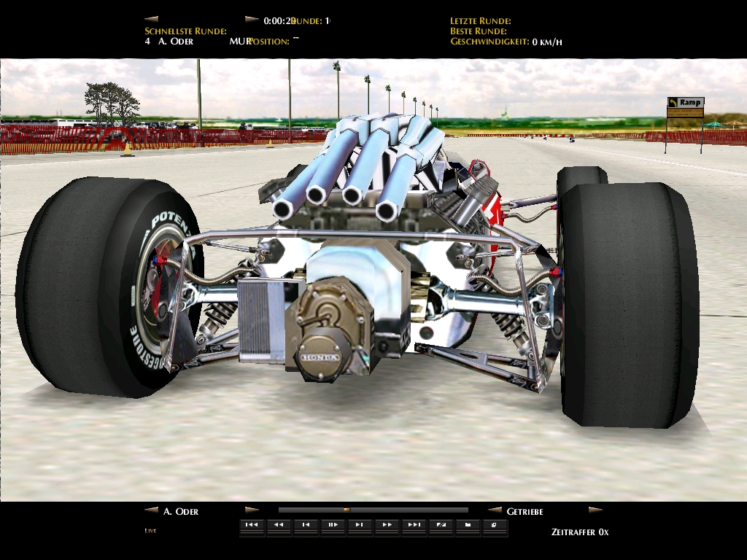Click the orange replay position marker
747x560 pixels.
pyautogui.click(x=347, y=510)
